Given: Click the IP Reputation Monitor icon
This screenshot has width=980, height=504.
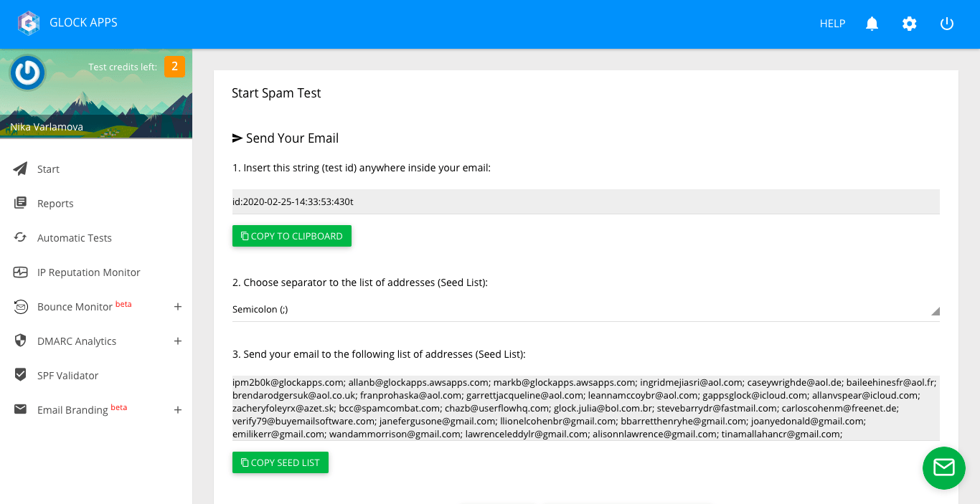Looking at the screenshot, I should pos(21,272).
